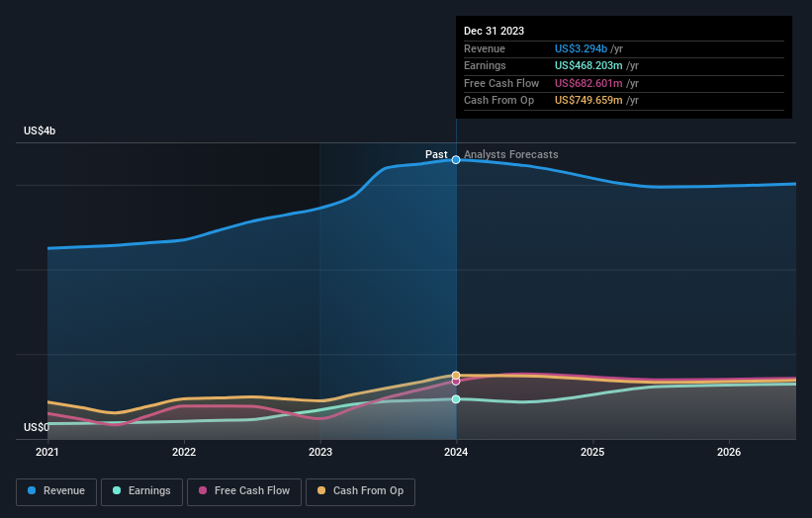The height and width of the screenshot is (518, 812).
Task: Click the blue Revenue marker at Dec 2023
Action: [456, 160]
